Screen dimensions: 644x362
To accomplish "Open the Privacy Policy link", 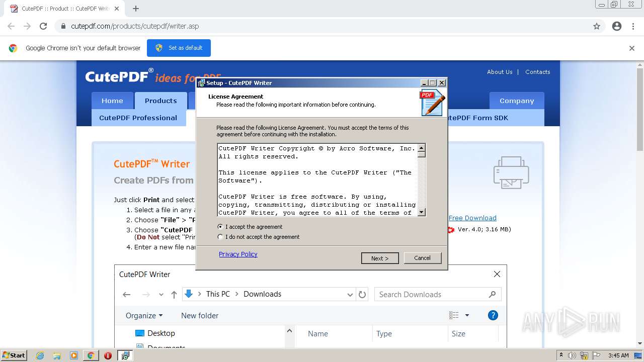I will 238,254.
